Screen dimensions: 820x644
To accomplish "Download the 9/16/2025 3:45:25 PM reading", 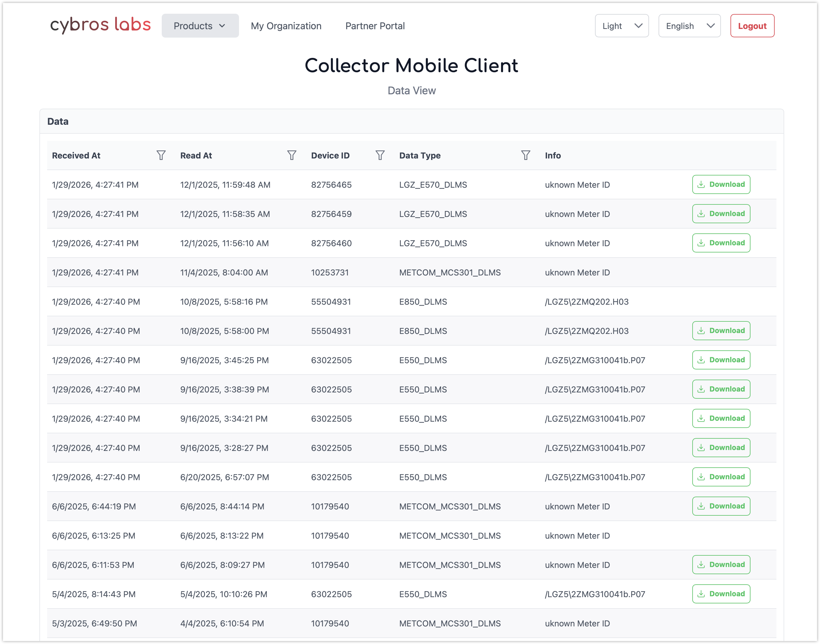I will tap(721, 360).
